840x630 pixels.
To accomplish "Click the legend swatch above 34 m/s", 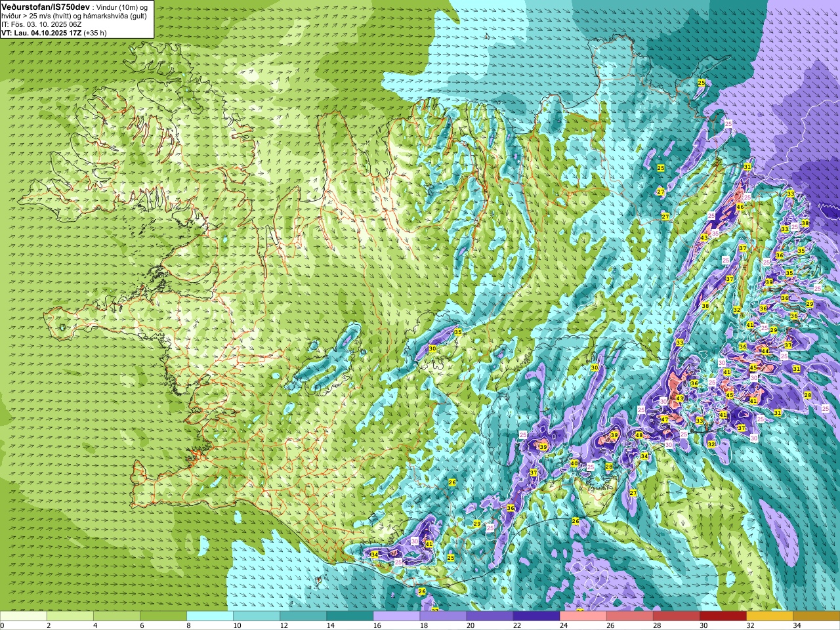I will click(816, 616).
